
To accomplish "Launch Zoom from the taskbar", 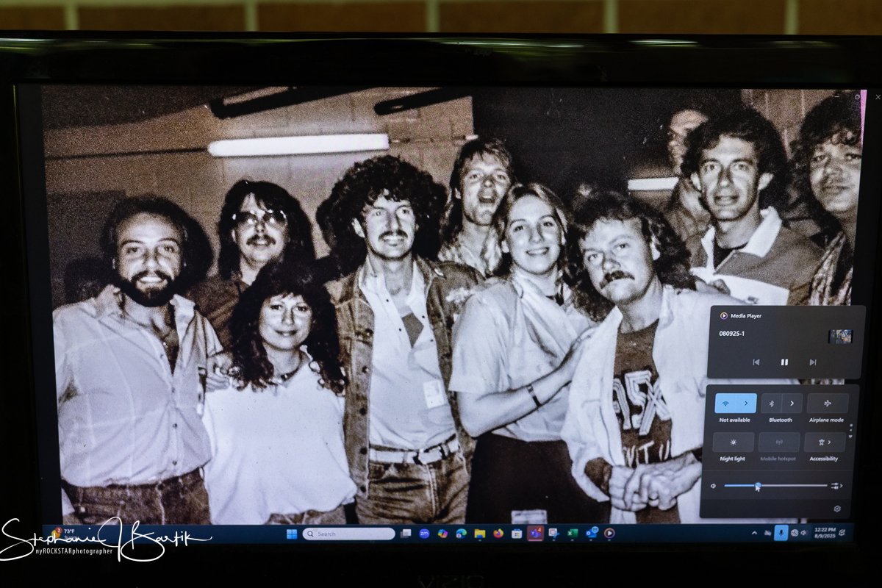I will tap(424, 534).
